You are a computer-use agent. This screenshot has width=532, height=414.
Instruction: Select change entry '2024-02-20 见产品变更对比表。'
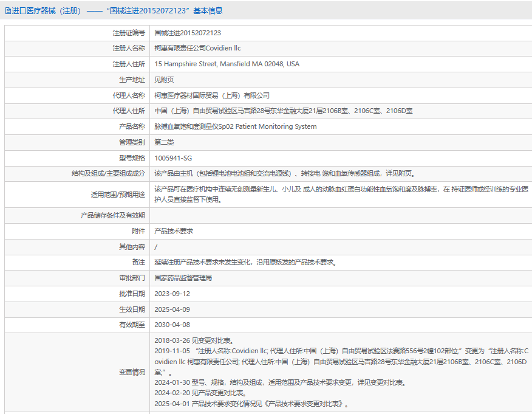[x=200, y=393]
